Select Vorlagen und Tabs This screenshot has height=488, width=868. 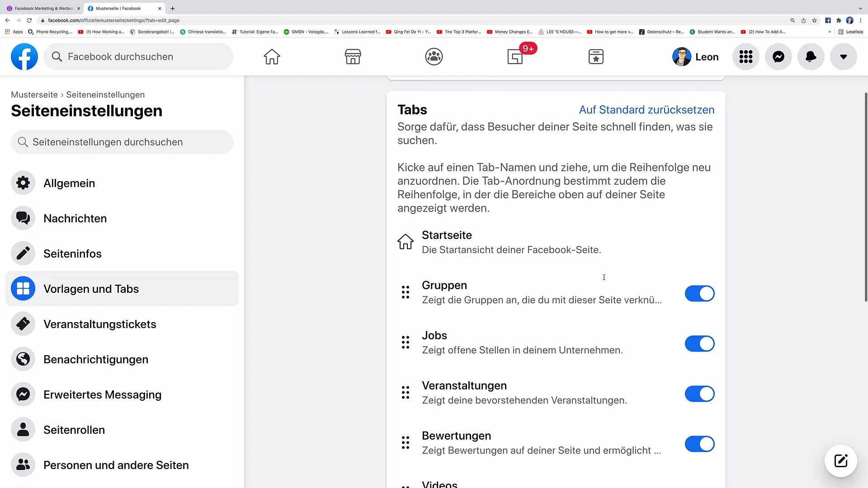point(122,289)
